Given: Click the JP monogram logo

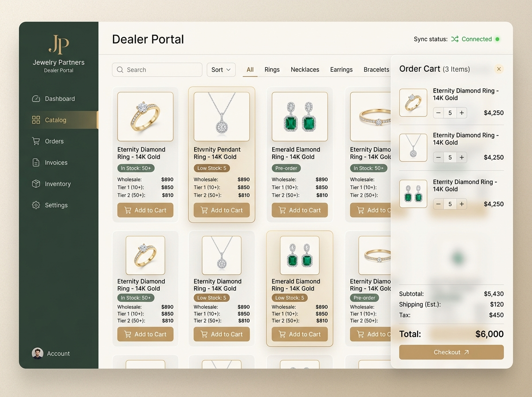Looking at the screenshot, I should tap(59, 44).
